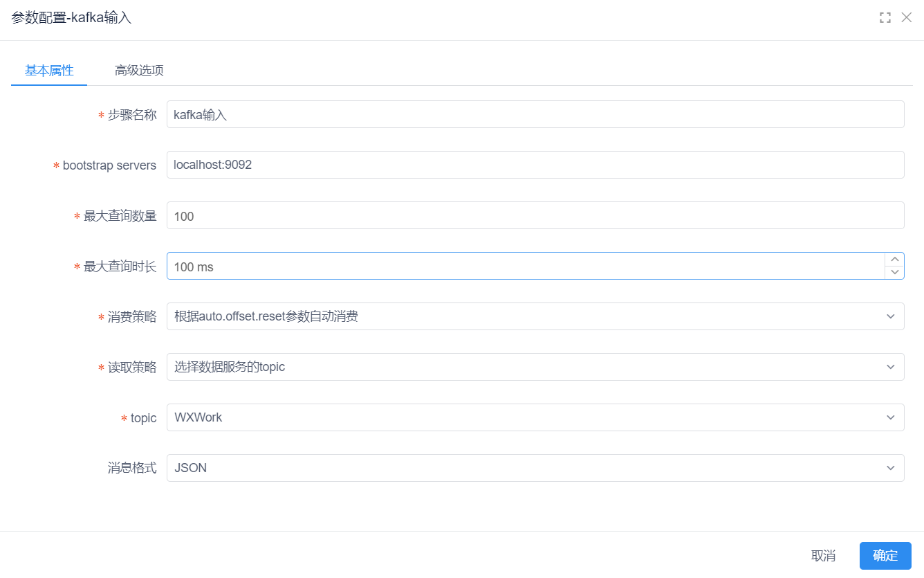Click the 消息格式 chevron arrow
Image resolution: width=924 pixels, height=578 pixels.
tap(891, 469)
